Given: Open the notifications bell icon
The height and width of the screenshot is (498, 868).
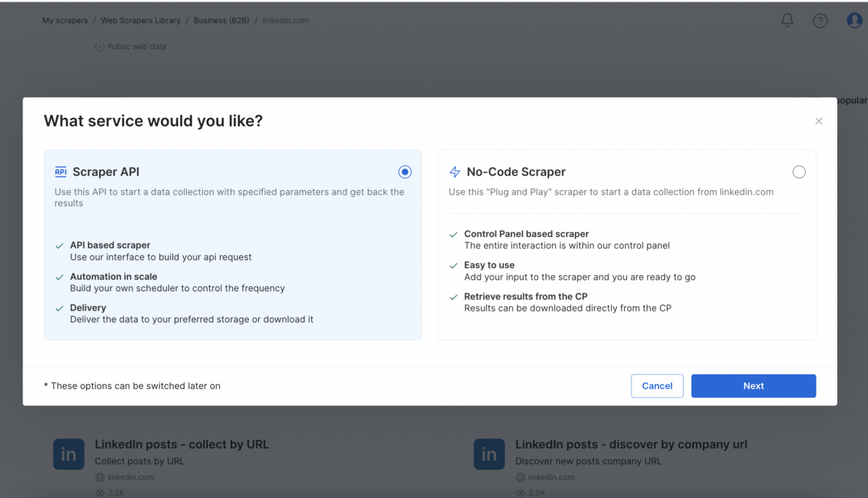Looking at the screenshot, I should [787, 20].
